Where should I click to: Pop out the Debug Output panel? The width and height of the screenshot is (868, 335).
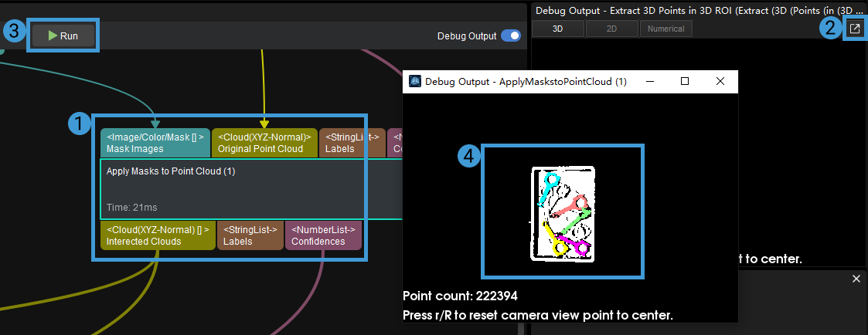click(855, 29)
